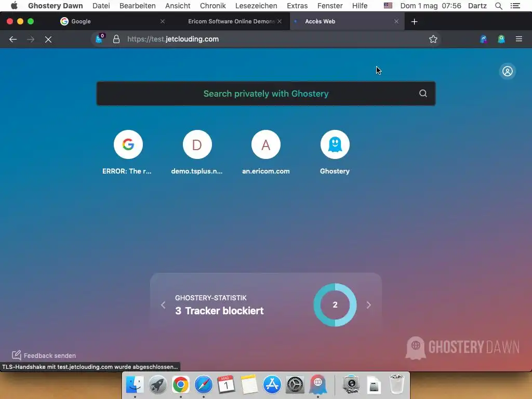Click the forward navigation arrow
The height and width of the screenshot is (399, 532).
(x=31, y=39)
